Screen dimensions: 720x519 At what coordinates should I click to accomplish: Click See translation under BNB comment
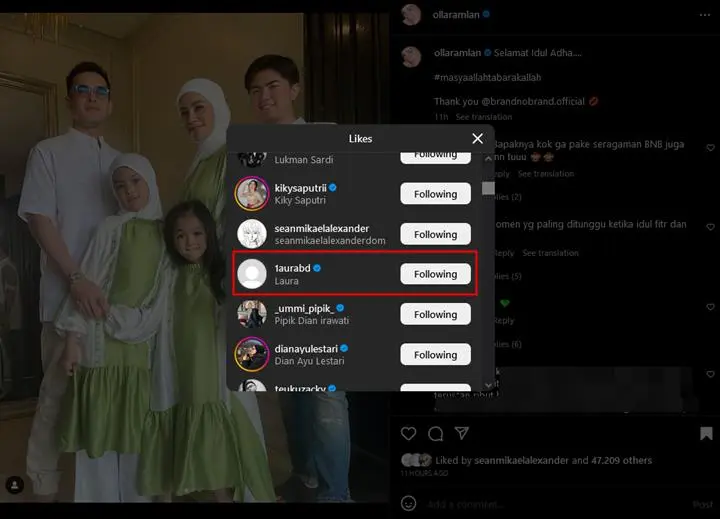tap(546, 174)
